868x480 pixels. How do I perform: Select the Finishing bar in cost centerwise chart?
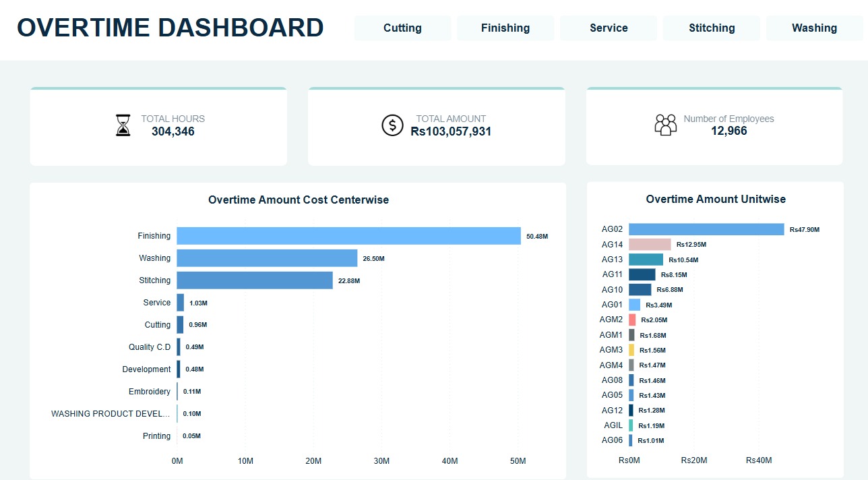[347, 235]
